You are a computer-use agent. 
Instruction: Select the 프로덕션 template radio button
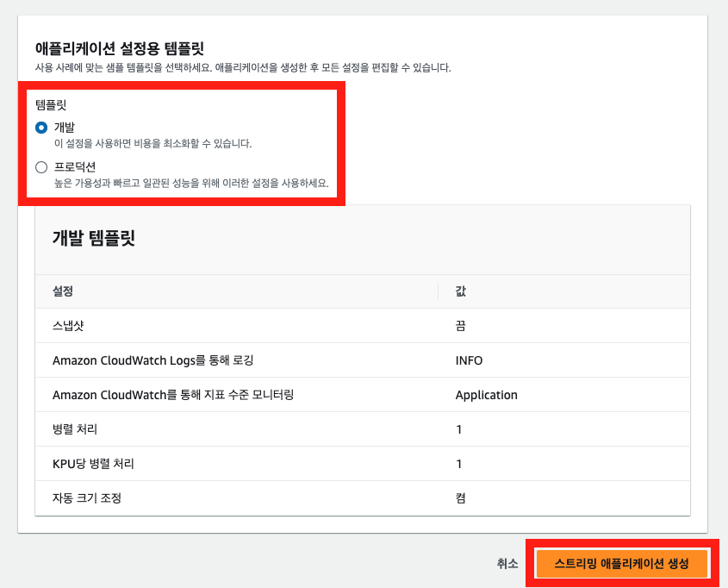point(41,167)
